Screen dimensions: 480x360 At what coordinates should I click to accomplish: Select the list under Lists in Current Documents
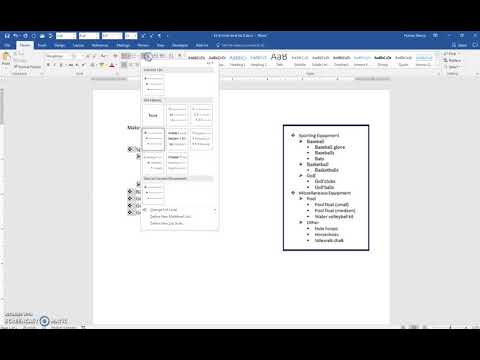coord(153,193)
